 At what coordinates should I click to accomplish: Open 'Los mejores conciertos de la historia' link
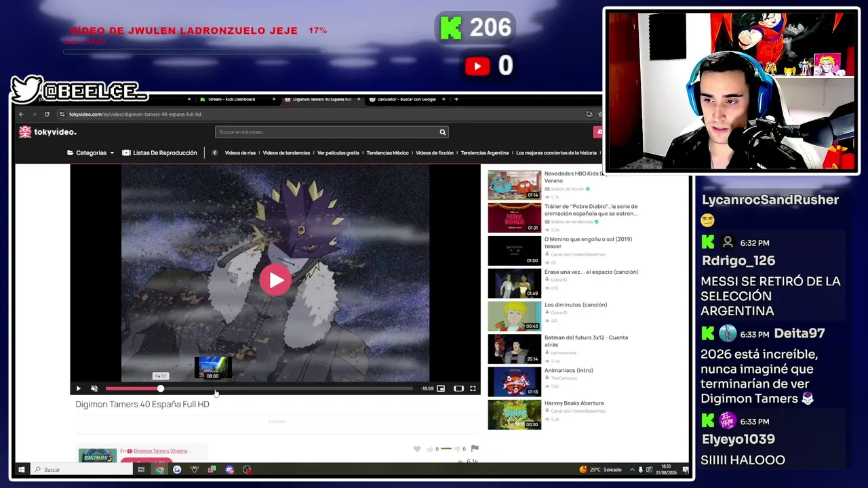556,153
